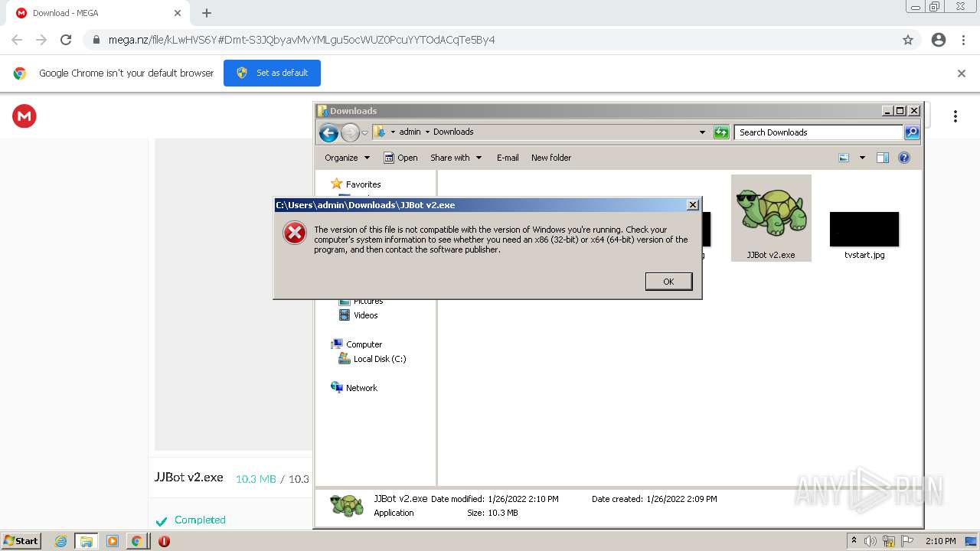980x551 pixels.
Task: Bookmark this page with the star icon
Action: (x=908, y=40)
